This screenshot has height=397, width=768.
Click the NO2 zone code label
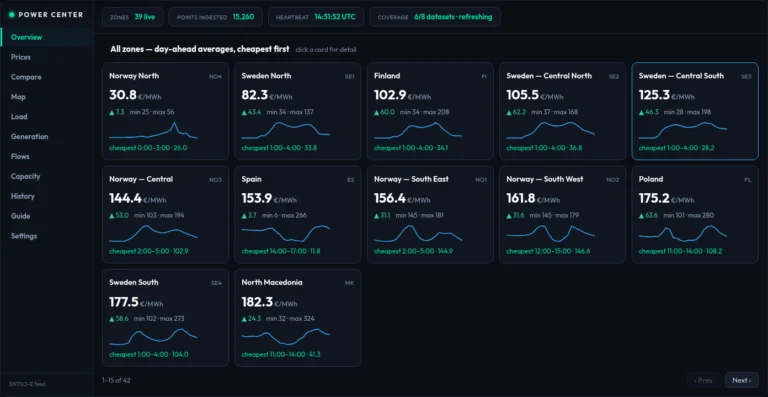(613, 180)
